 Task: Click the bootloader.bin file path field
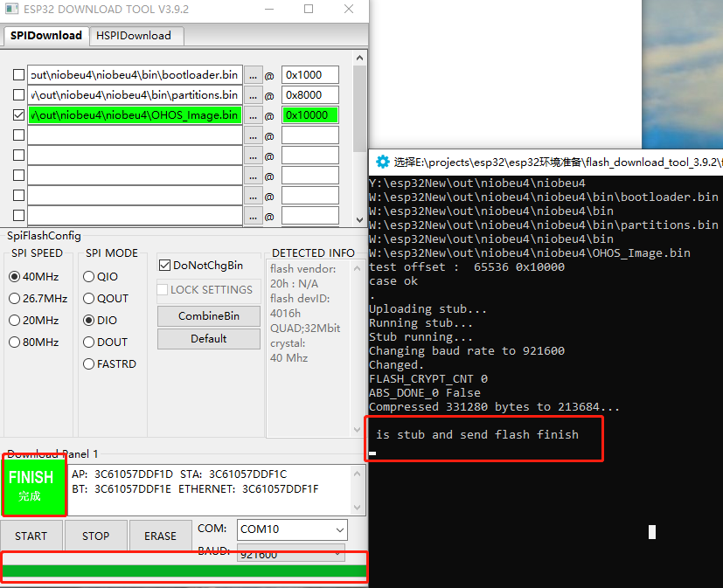[136, 75]
